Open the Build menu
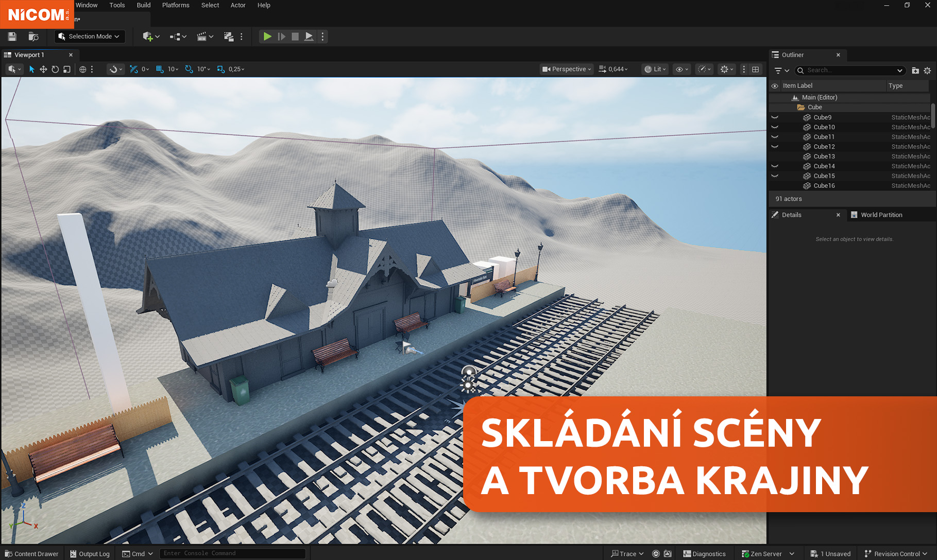Viewport: 937px width, 560px height. click(x=143, y=5)
